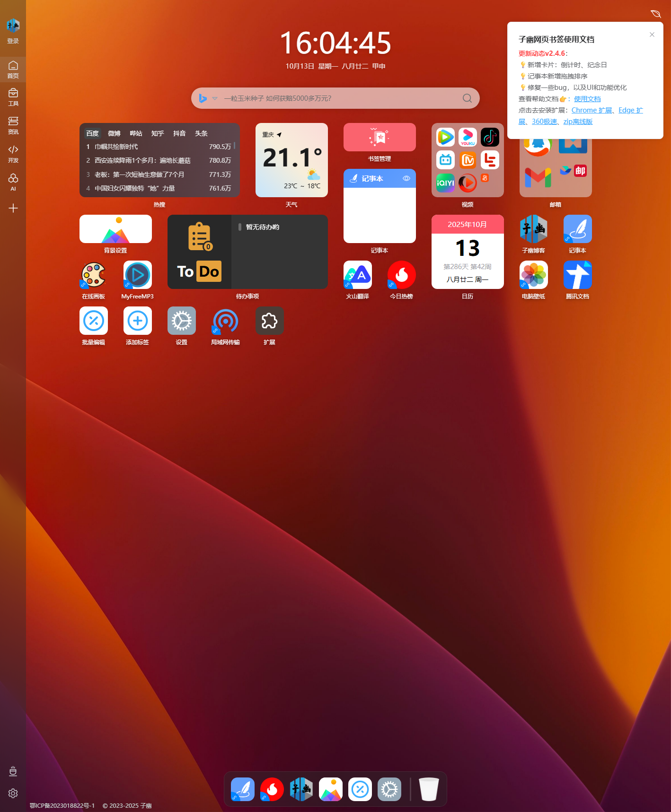Toggle the leaf mode icon at top right
Viewport: 671px width, 812px height.
click(x=655, y=14)
